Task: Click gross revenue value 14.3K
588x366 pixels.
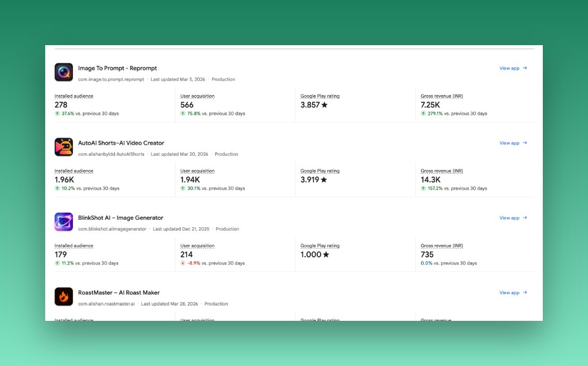Action: pyautogui.click(x=431, y=180)
